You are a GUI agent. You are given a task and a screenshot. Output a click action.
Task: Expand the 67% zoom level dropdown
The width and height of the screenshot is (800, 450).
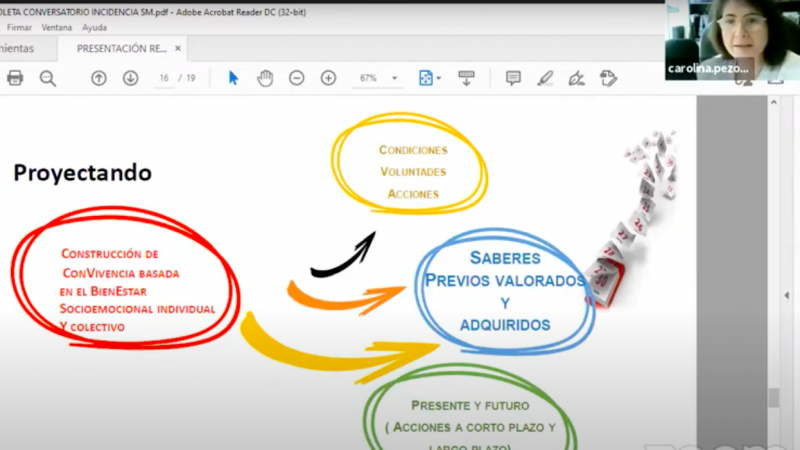395,78
